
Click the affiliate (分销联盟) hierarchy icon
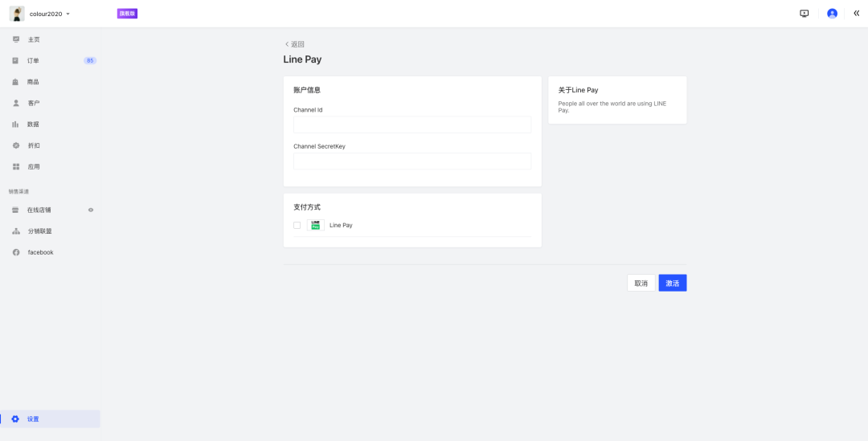pyautogui.click(x=16, y=231)
